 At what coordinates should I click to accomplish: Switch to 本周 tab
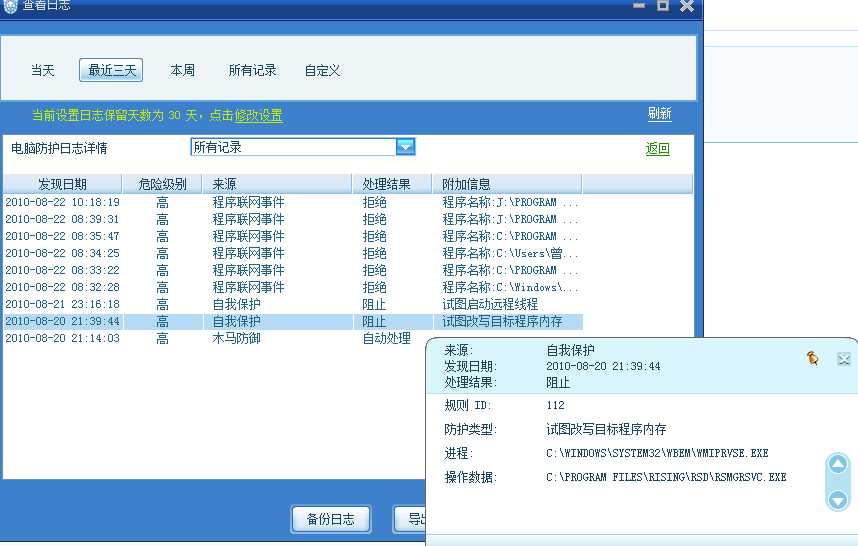pos(182,71)
